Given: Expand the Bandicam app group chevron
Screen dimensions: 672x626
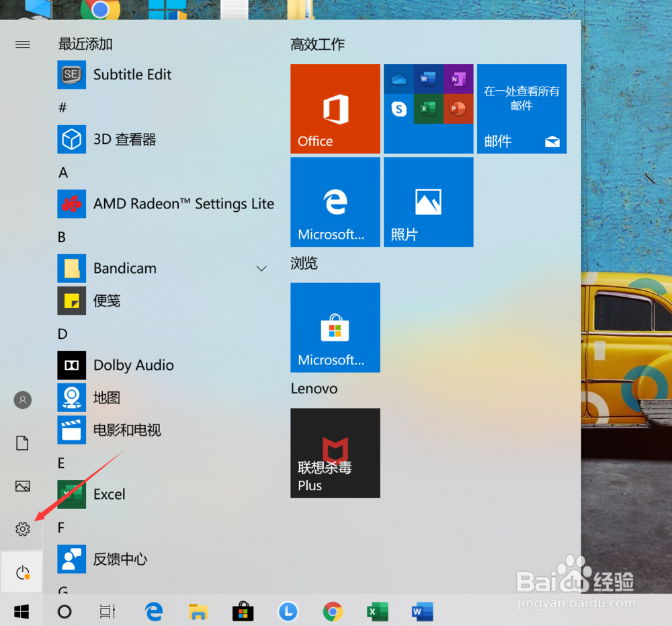Looking at the screenshot, I should point(261,268).
